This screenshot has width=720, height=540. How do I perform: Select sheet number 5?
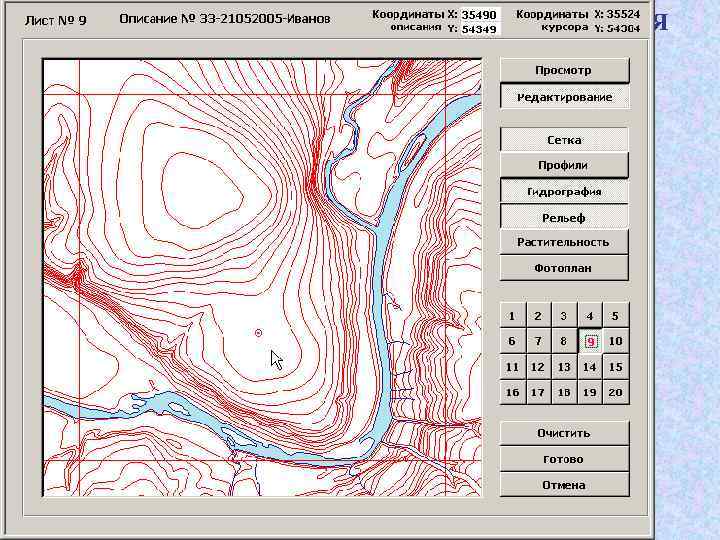point(616,316)
